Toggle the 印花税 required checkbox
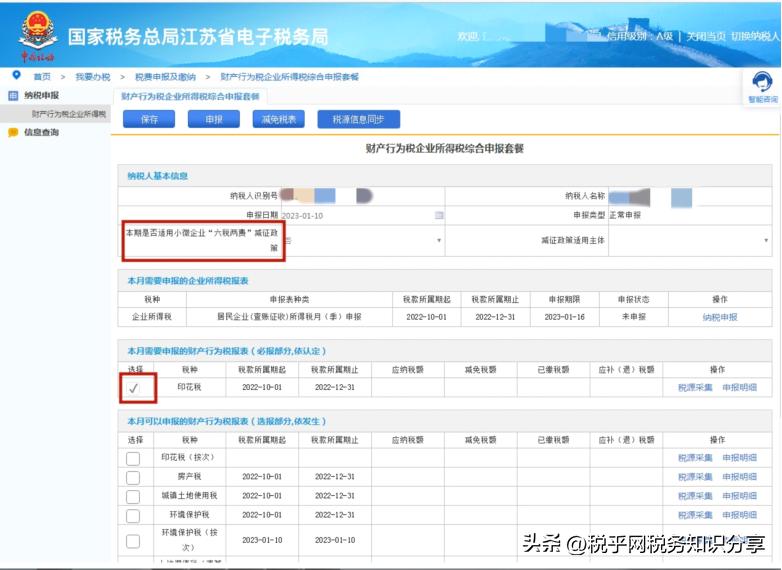 [x=133, y=388]
